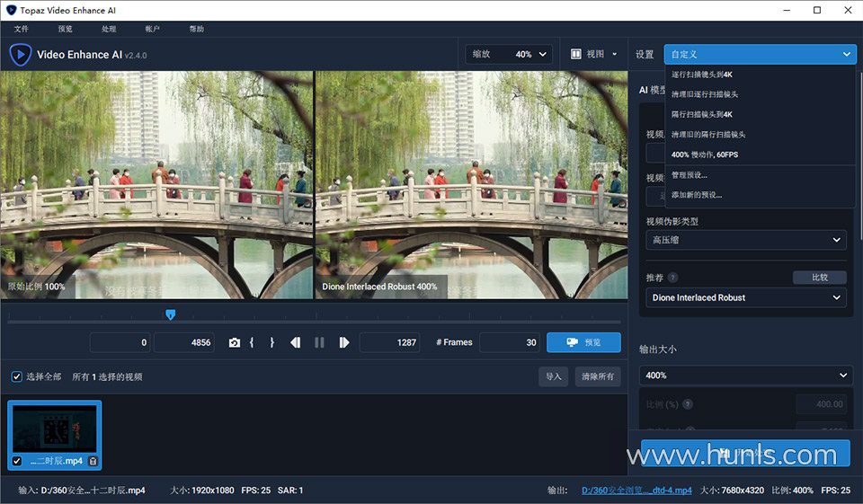Screen dimensions: 863x504
Task: Step back one frame
Action: pos(295,342)
